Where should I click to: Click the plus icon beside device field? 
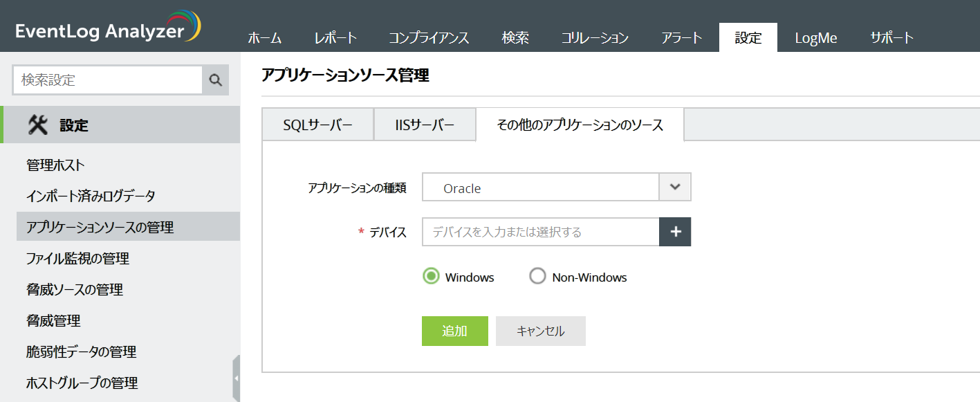click(675, 232)
